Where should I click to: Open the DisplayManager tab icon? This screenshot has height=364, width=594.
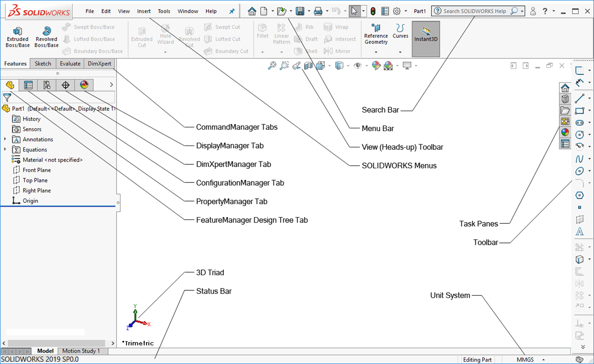coord(84,85)
